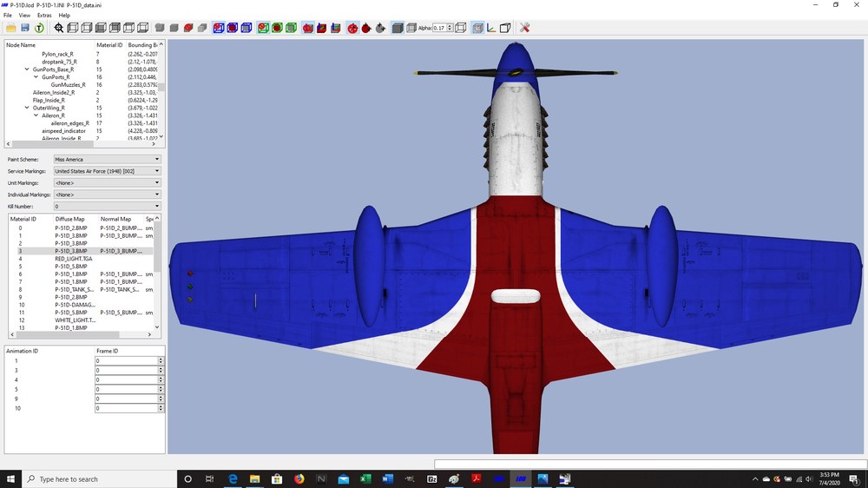
Task: Select the Flap_Inside_R node
Action: point(49,100)
